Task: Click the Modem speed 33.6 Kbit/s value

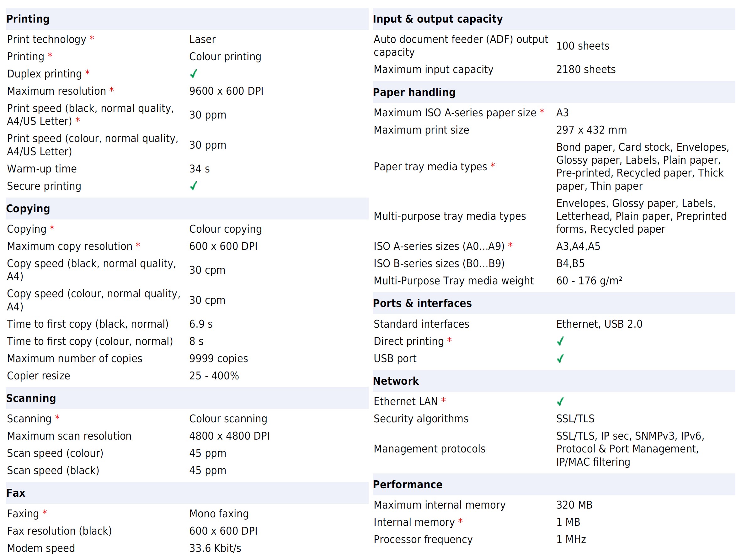Action: pyautogui.click(x=215, y=548)
